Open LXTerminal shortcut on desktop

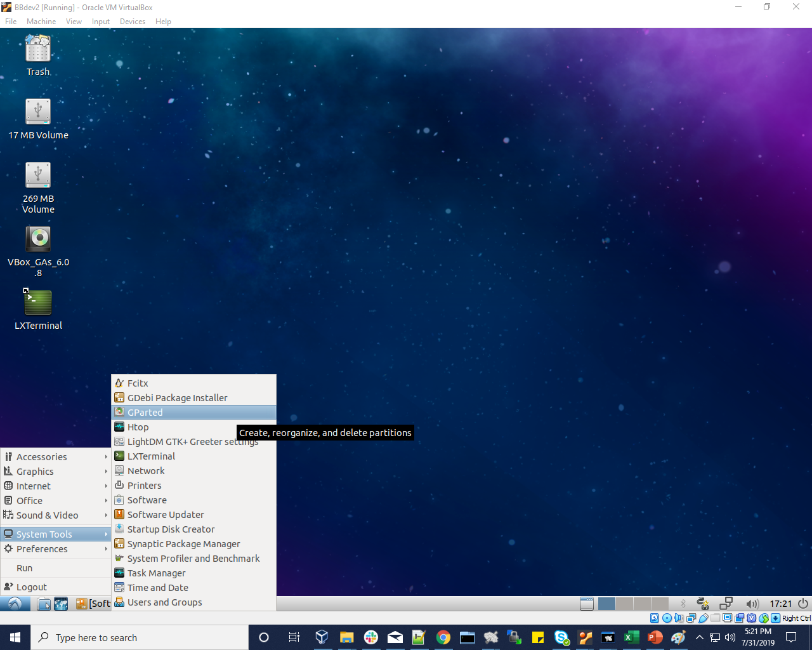point(38,303)
